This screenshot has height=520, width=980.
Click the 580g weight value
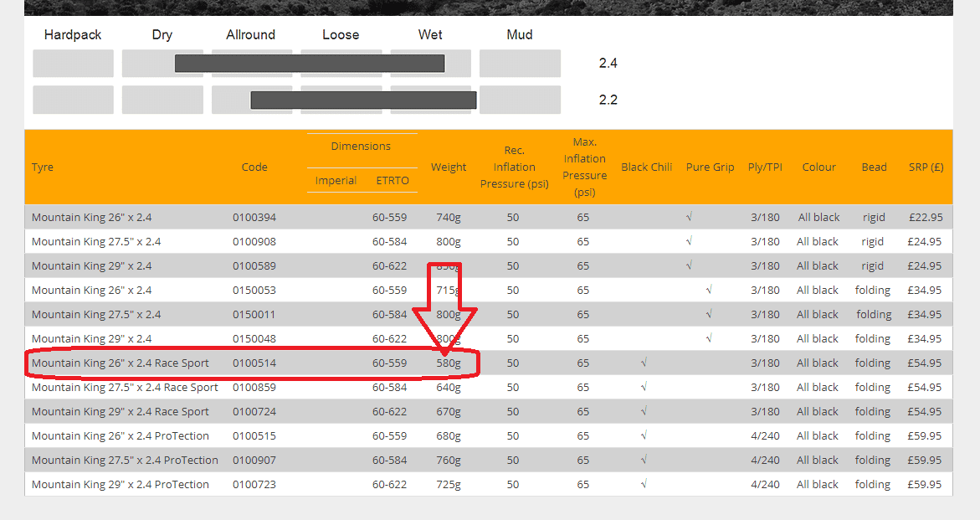pyautogui.click(x=449, y=363)
